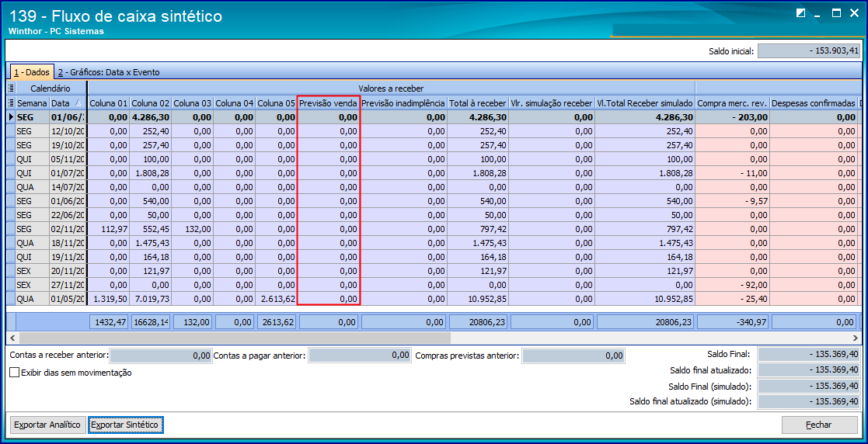The image size is (868, 444).
Task: Click the Contas a receber anterior field
Action: tap(161, 356)
